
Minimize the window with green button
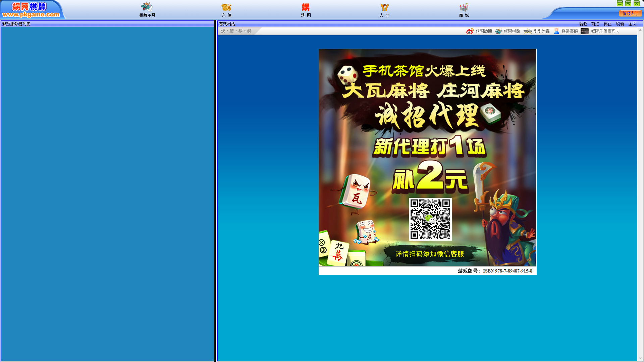tap(620, 3)
